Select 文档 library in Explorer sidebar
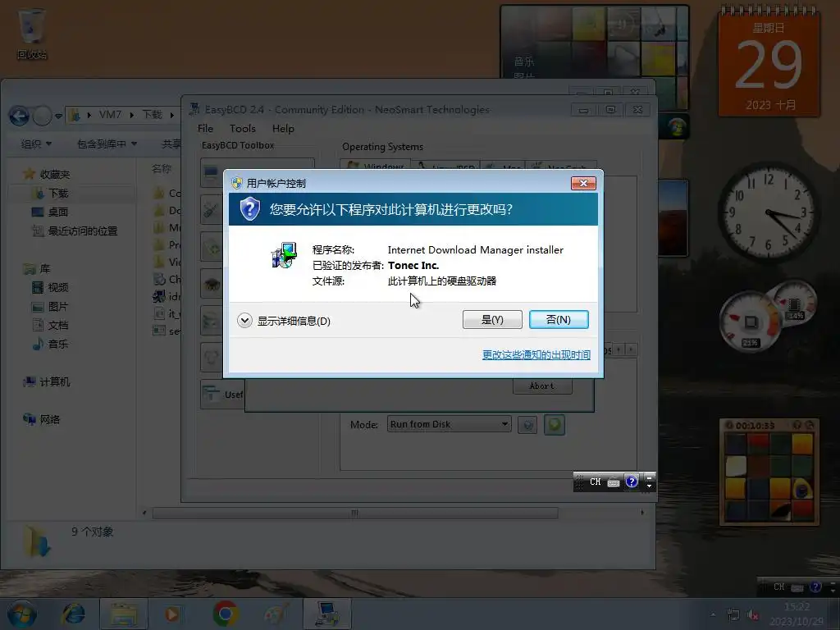This screenshot has height=630, width=840. point(50,325)
